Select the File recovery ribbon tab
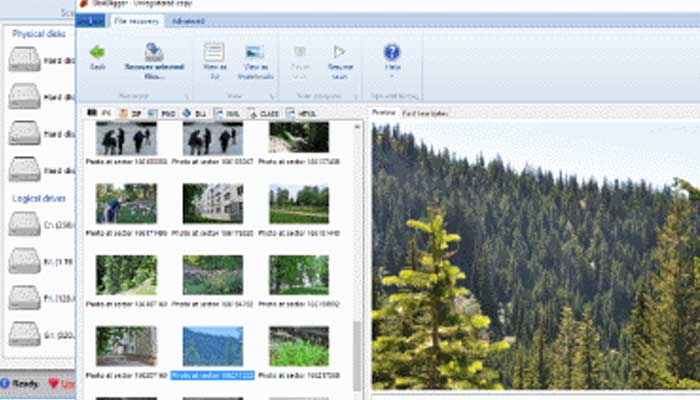Screen dimensions: 700x400 (x=136, y=21)
